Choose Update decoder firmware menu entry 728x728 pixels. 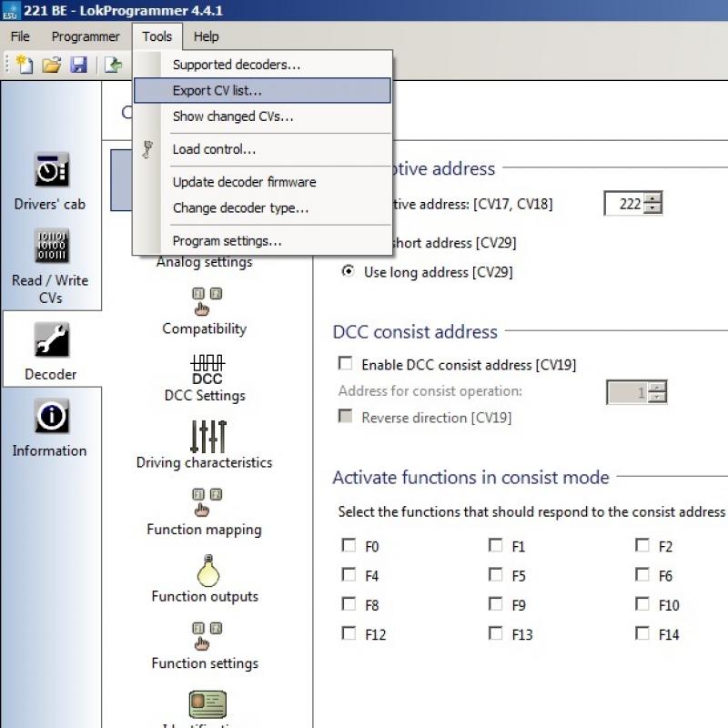click(262, 182)
